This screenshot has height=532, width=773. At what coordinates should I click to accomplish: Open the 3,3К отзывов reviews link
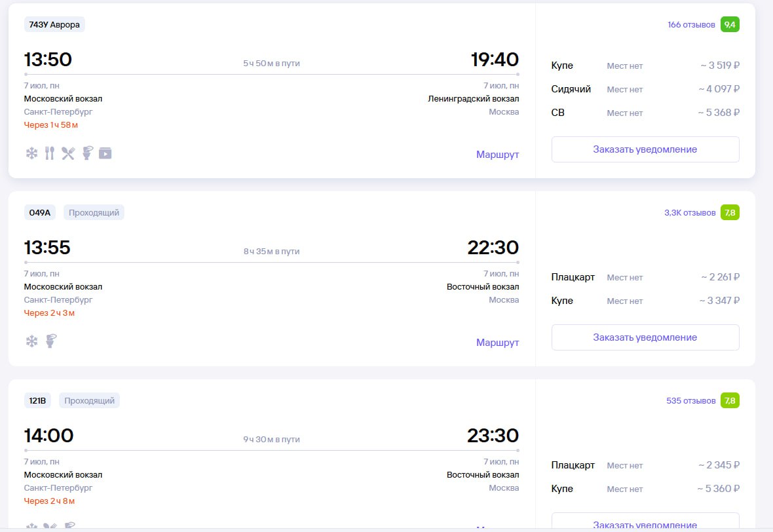690,212
